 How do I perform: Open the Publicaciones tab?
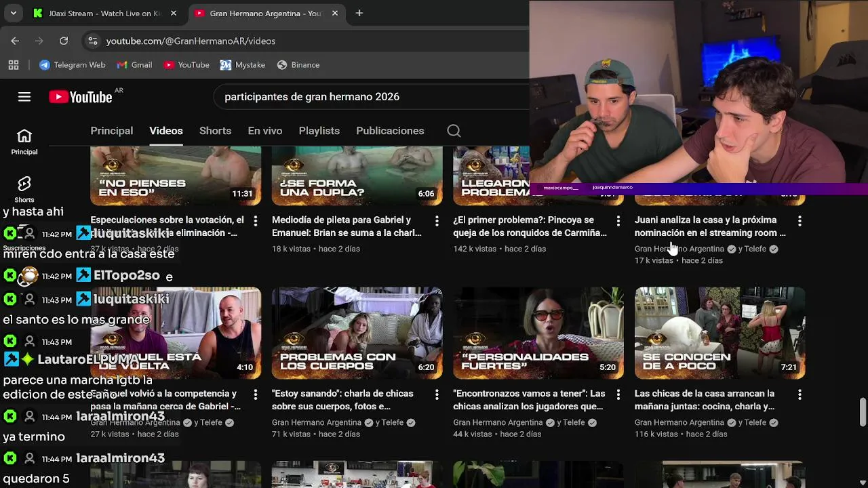(x=390, y=131)
